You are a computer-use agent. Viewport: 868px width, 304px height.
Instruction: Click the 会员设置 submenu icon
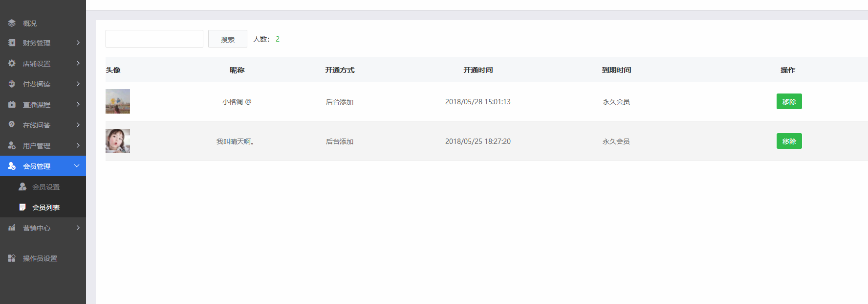coord(22,187)
